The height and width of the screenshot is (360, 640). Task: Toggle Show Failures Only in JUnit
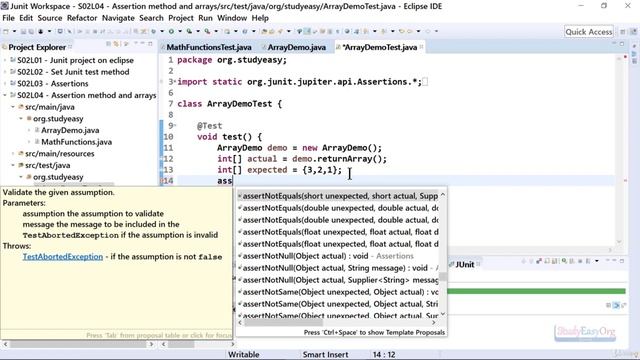(539, 261)
